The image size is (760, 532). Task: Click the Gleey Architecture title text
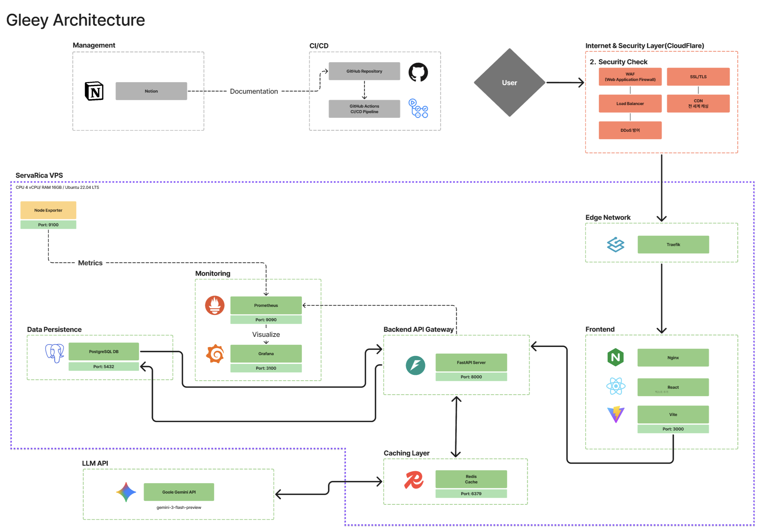coord(75,20)
